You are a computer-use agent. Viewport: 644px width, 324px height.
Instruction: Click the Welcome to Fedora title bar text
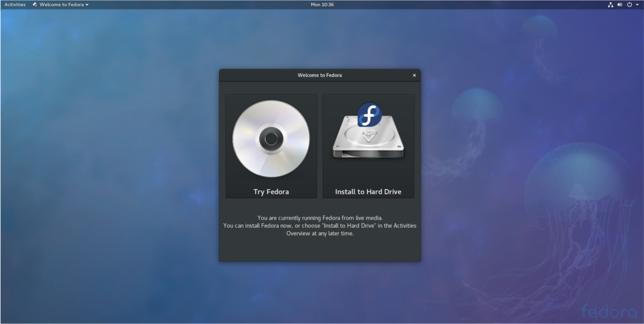point(320,76)
